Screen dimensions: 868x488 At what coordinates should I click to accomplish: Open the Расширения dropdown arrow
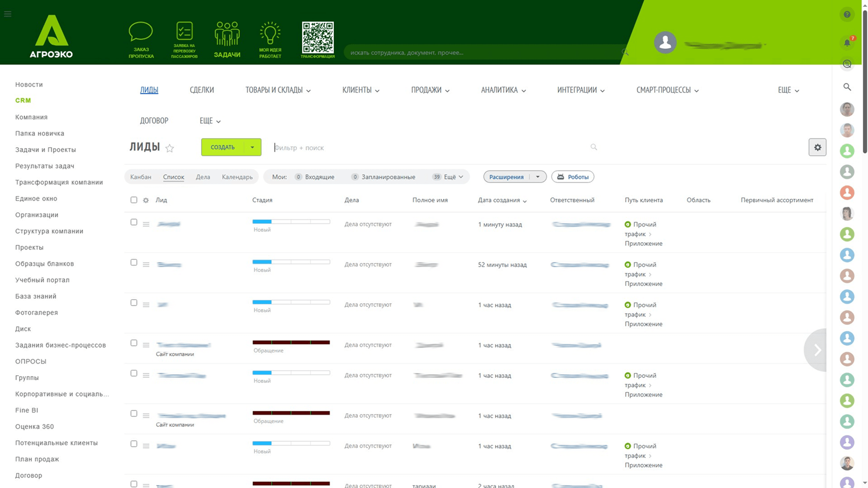[538, 177]
